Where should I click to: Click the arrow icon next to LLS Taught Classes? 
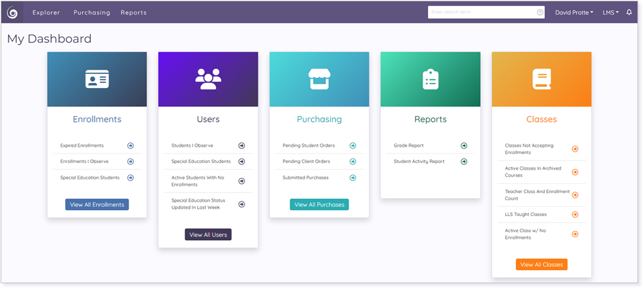pos(575,214)
